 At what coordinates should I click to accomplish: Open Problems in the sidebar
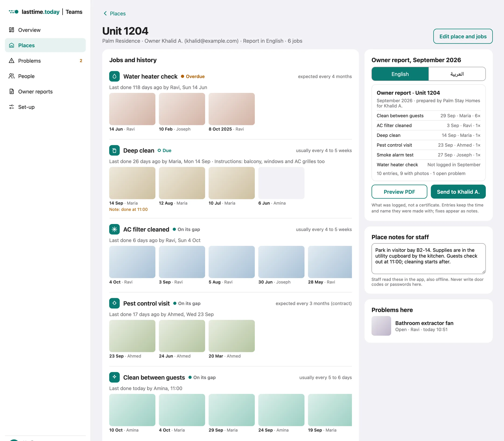[45, 60]
